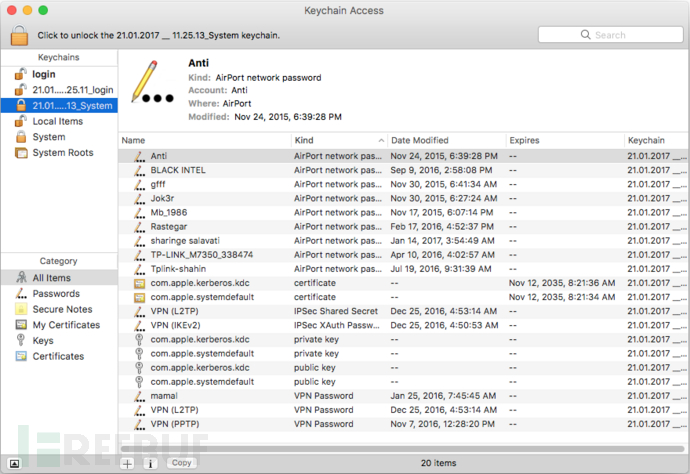Click the open padlock icon beside login
Screen dimensions: 690x474
(x=21, y=74)
